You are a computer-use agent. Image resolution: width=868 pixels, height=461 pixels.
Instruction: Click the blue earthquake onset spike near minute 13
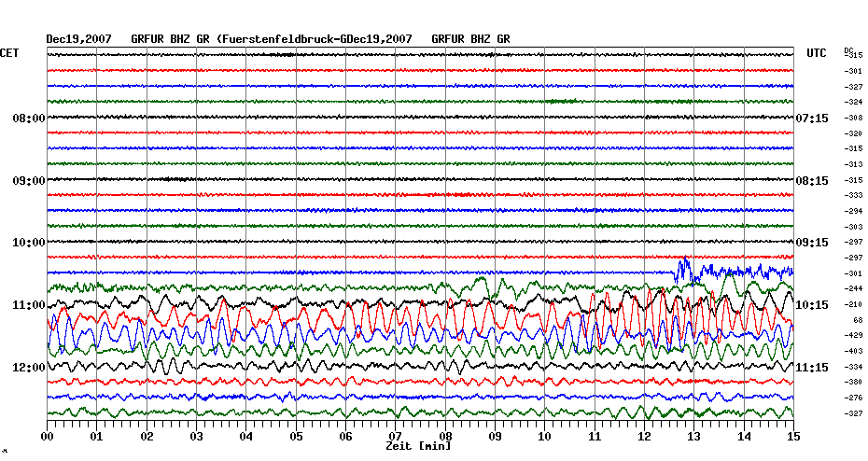pyautogui.click(x=683, y=270)
